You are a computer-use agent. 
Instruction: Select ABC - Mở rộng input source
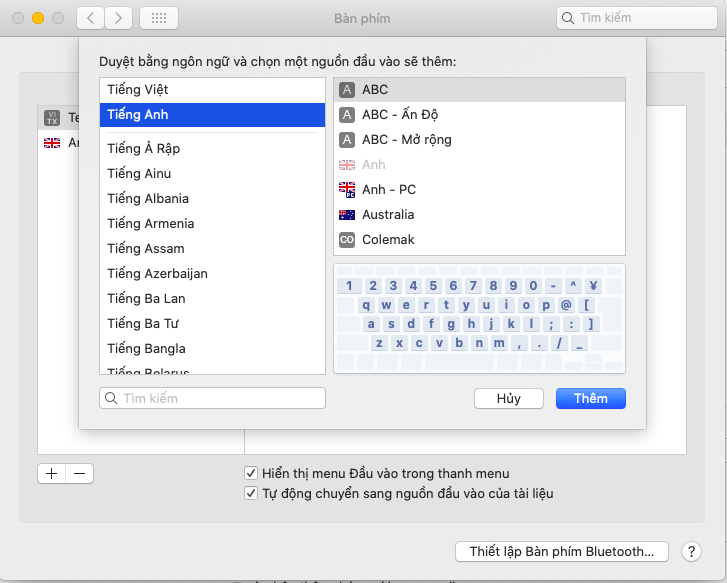[479, 140]
